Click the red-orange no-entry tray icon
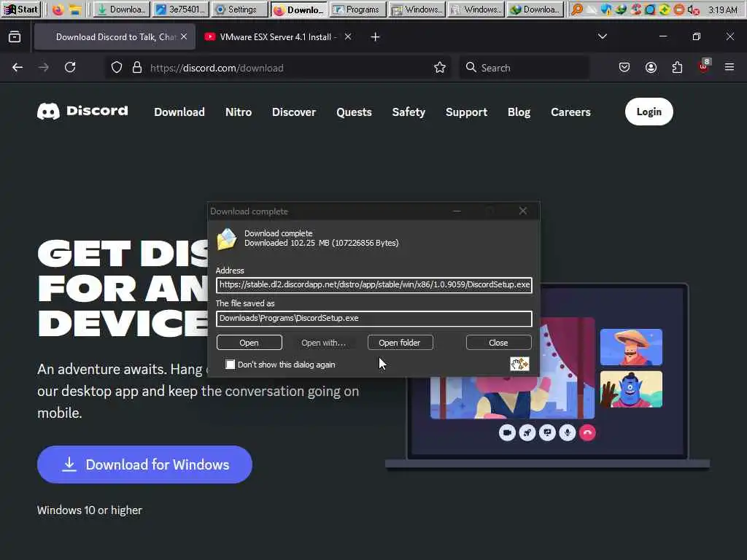The image size is (747, 560). pyautogui.click(x=679, y=9)
